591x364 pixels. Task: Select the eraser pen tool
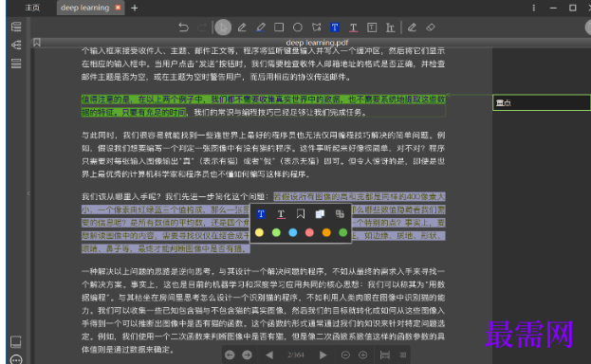tap(412, 27)
